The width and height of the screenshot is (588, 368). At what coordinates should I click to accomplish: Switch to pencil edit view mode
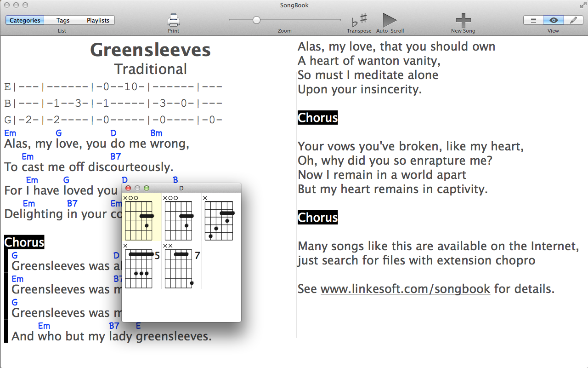click(x=573, y=20)
